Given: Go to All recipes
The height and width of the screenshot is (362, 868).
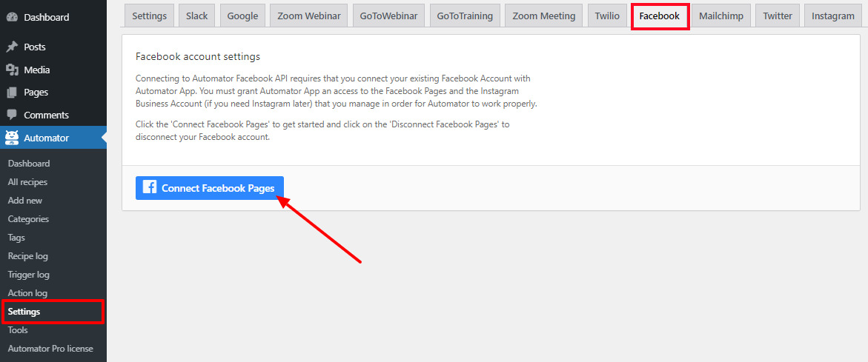Looking at the screenshot, I should point(27,182).
